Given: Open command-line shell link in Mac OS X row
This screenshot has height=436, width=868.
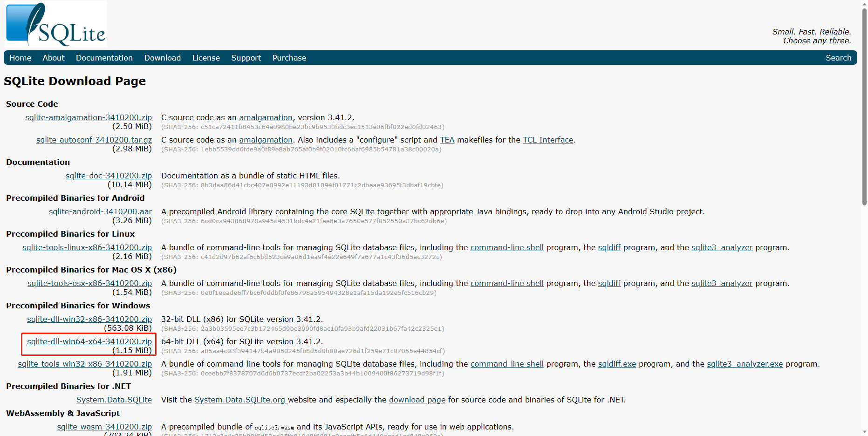Looking at the screenshot, I should point(507,283).
